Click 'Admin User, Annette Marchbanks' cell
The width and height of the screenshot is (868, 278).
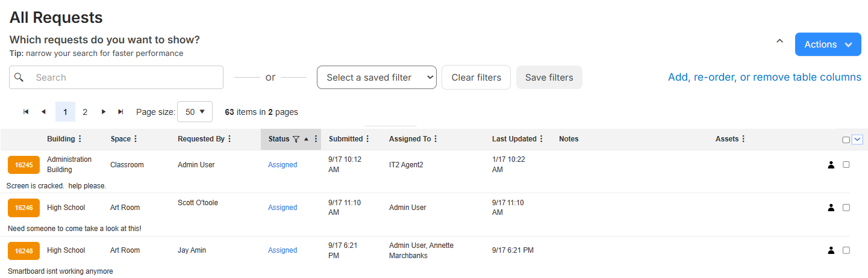coord(422,250)
